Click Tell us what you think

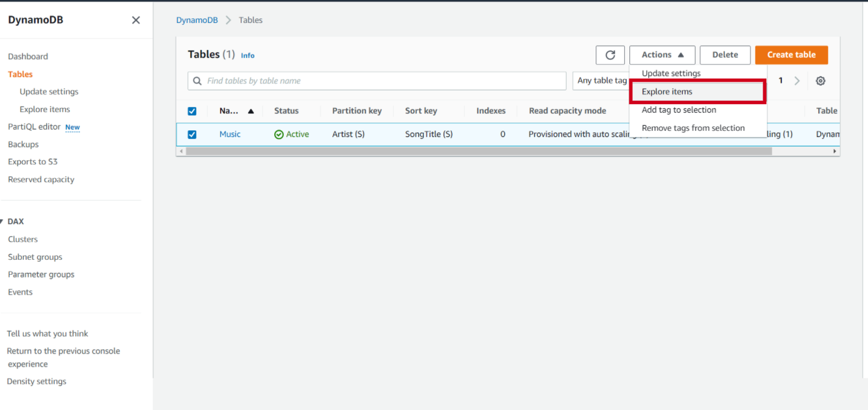point(47,334)
